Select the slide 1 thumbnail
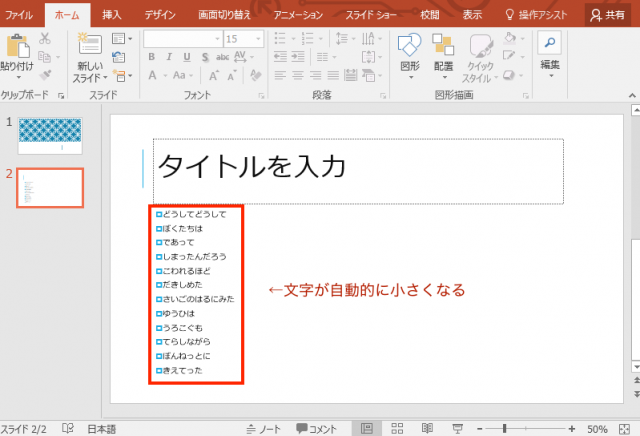The height and width of the screenshot is (436, 640). coord(50,134)
